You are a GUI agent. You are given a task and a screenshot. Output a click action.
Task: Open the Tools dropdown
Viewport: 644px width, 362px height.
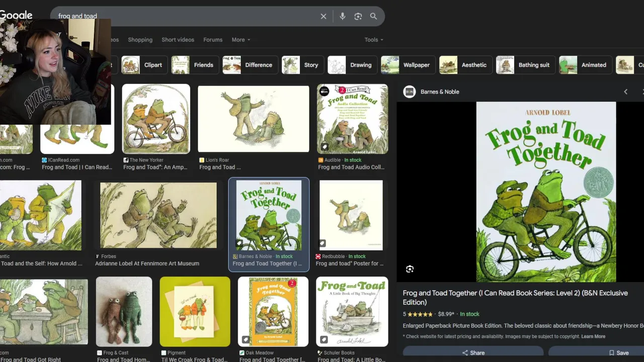pos(374,40)
